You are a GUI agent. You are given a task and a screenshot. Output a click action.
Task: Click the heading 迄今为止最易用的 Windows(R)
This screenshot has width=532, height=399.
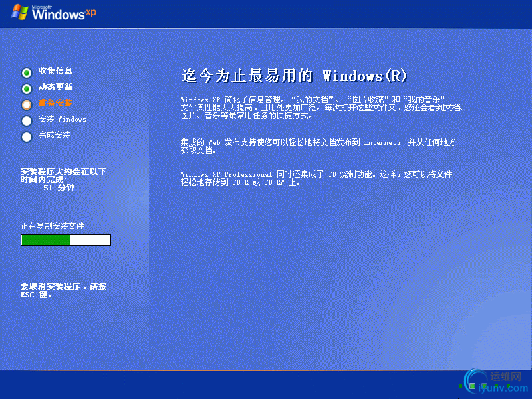pos(294,76)
